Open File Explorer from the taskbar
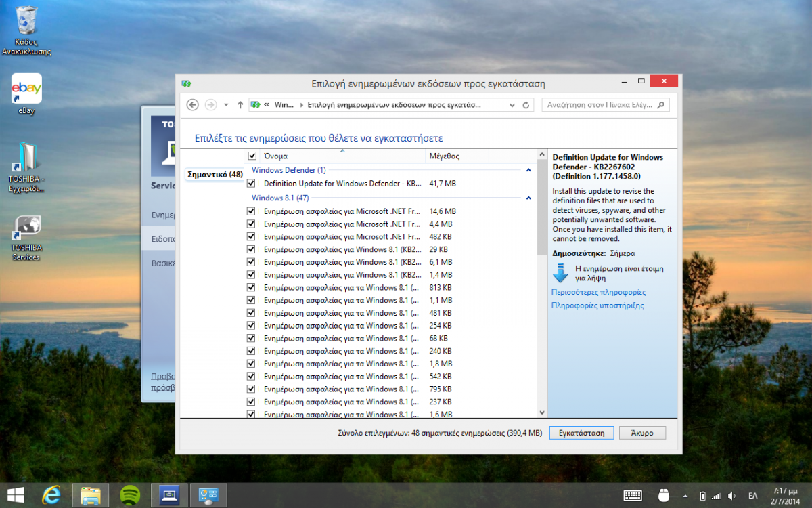This screenshot has height=508, width=812. pyautogui.click(x=91, y=495)
